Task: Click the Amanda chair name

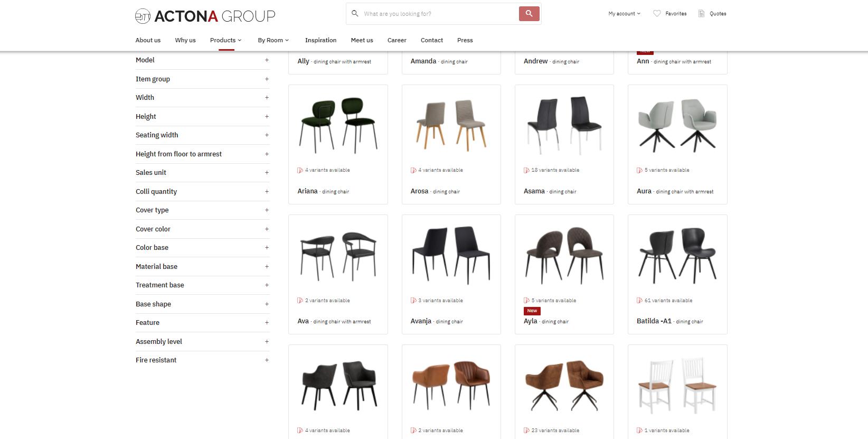Action: (x=423, y=61)
